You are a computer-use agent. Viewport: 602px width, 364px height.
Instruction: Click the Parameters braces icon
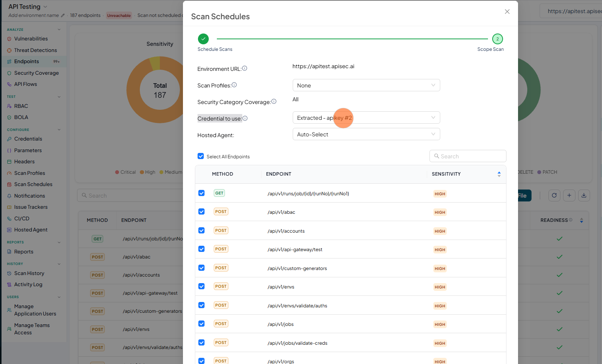[x=9, y=151]
